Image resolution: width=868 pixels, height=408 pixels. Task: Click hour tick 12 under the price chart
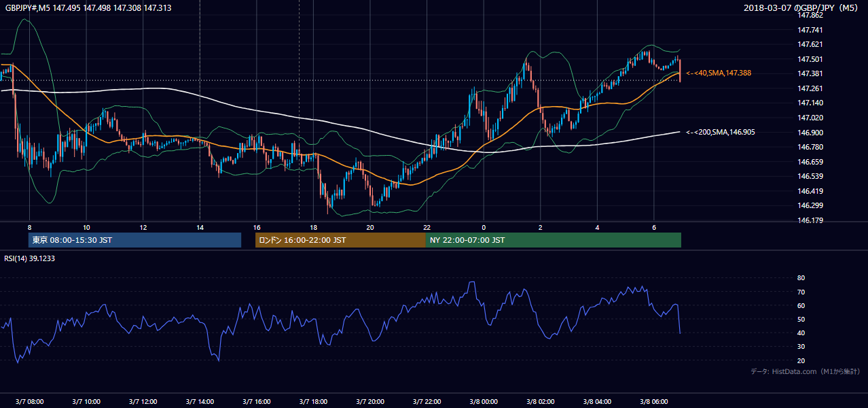tap(143, 227)
